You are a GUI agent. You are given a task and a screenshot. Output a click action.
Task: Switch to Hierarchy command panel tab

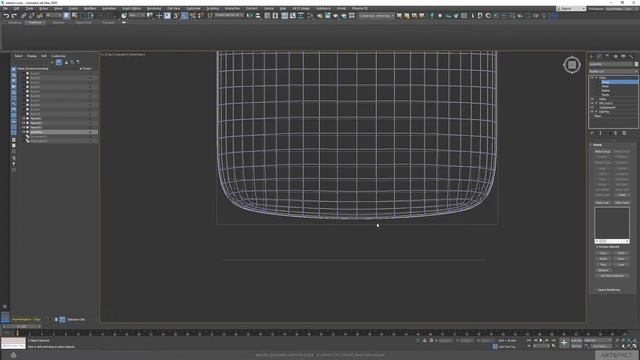(x=607, y=56)
